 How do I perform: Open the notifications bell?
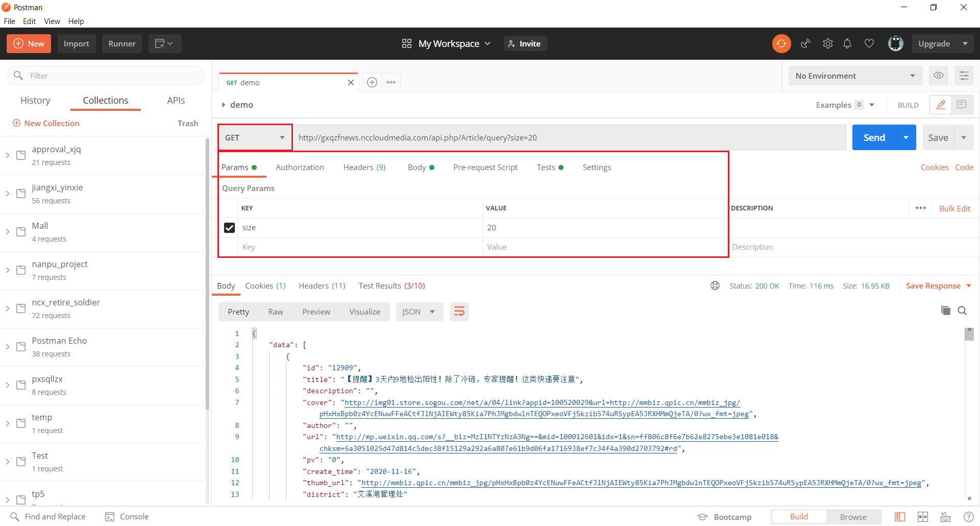click(847, 44)
